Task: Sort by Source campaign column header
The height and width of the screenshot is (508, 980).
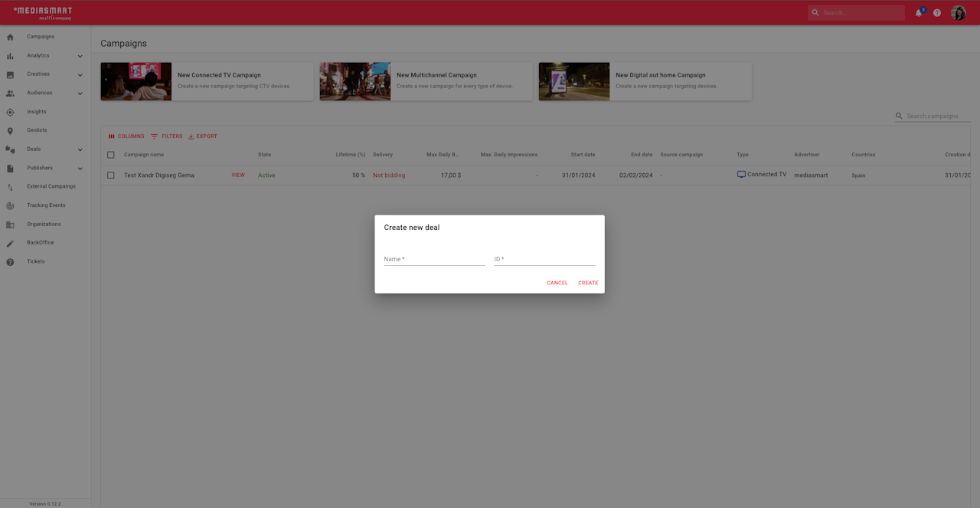Action: tap(681, 155)
